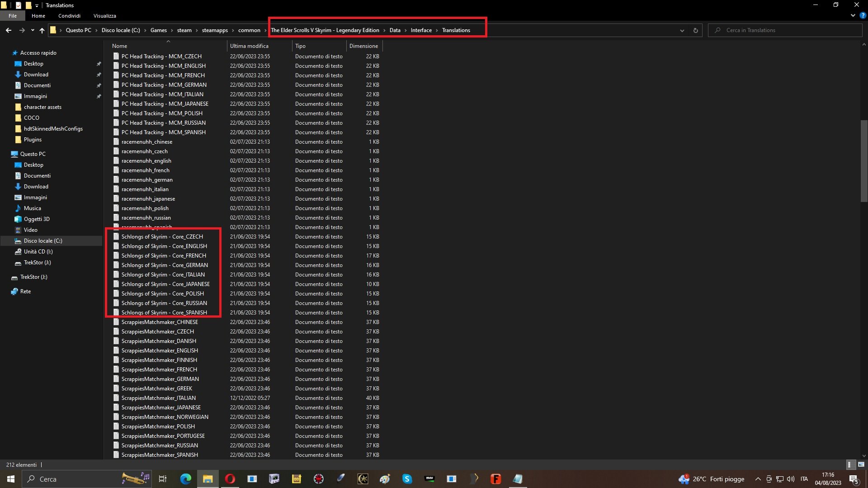Screen dimensions: 868x488
Task: Open the Condividi ribbon tab
Action: click(69, 16)
